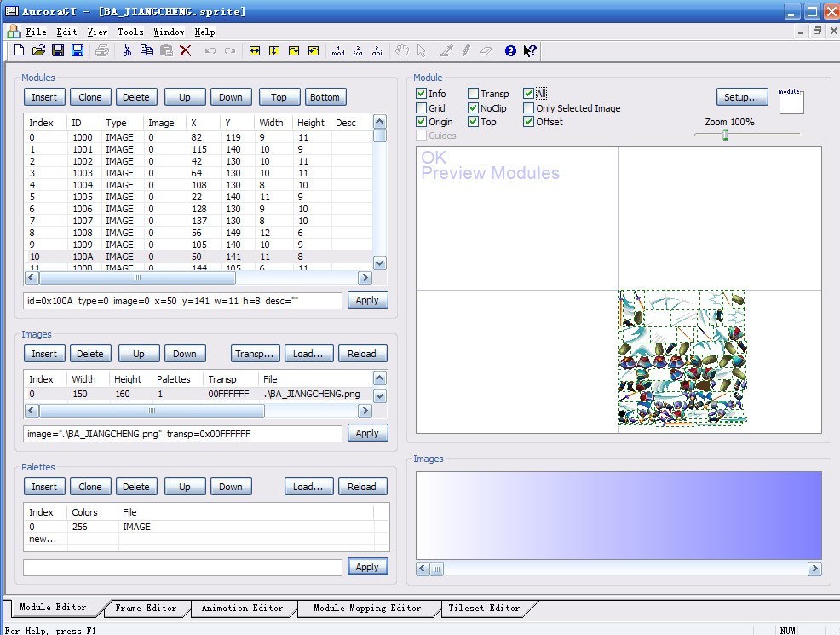Check the Only Selected Image option

(x=528, y=108)
